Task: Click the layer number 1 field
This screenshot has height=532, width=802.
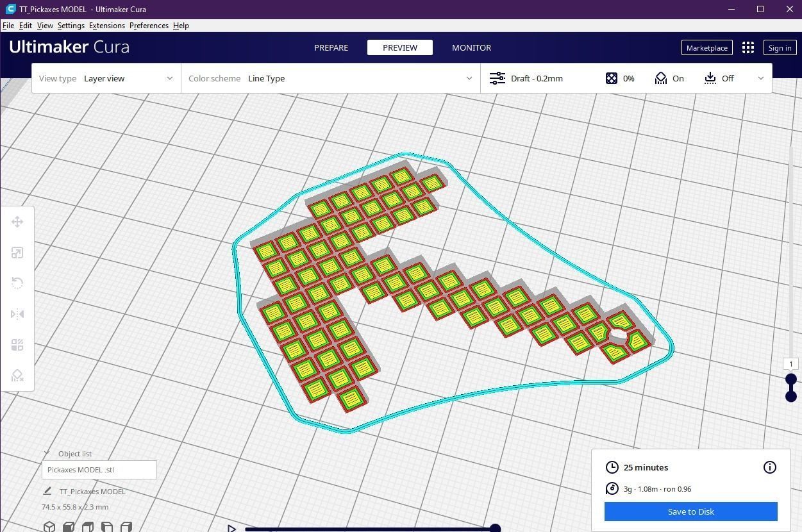Action: pos(791,364)
